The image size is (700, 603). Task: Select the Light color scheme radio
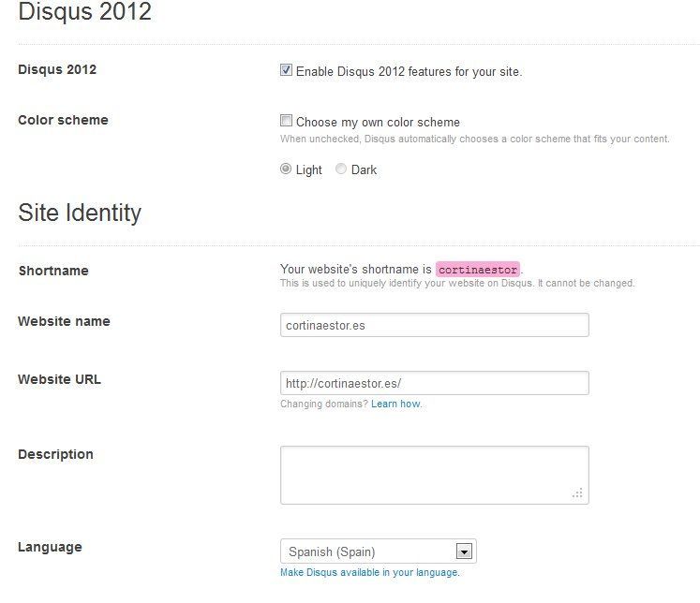(286, 169)
